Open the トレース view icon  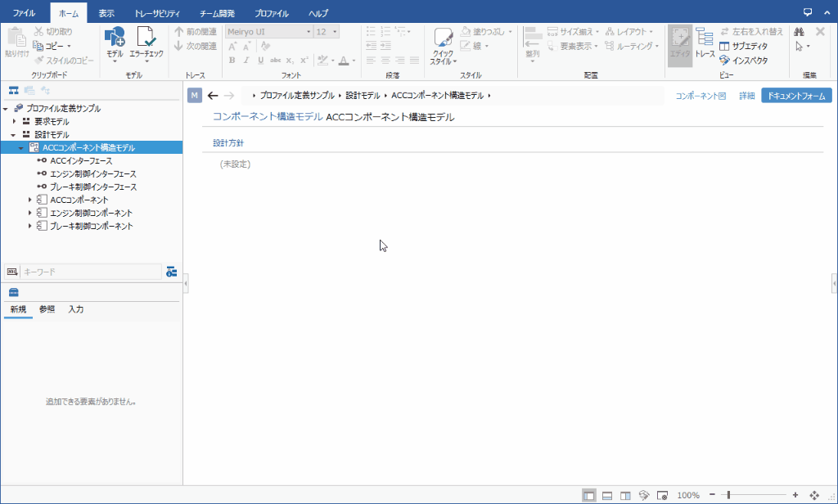[x=705, y=43]
